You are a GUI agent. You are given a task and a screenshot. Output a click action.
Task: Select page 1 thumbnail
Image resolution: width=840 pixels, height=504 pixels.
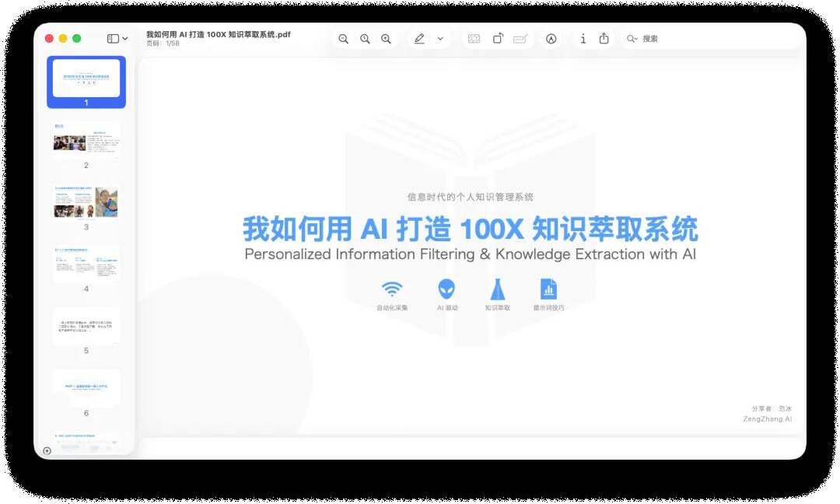point(86,79)
